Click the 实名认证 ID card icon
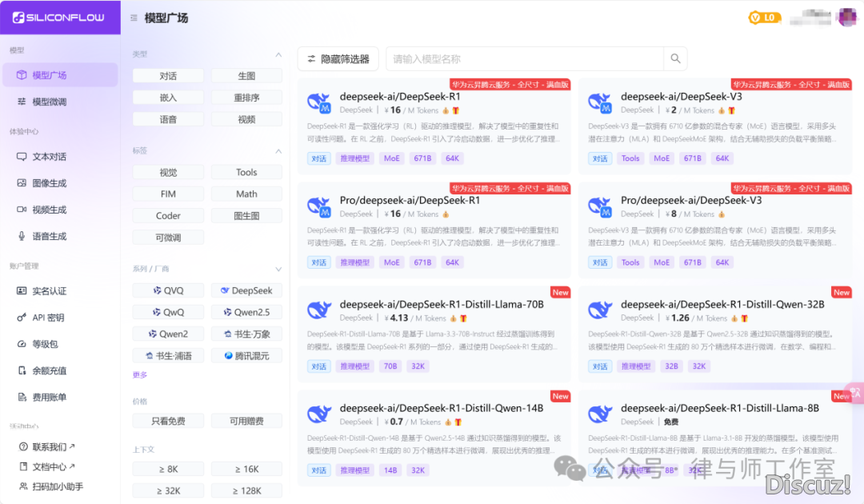The height and width of the screenshot is (504, 864). 22,290
